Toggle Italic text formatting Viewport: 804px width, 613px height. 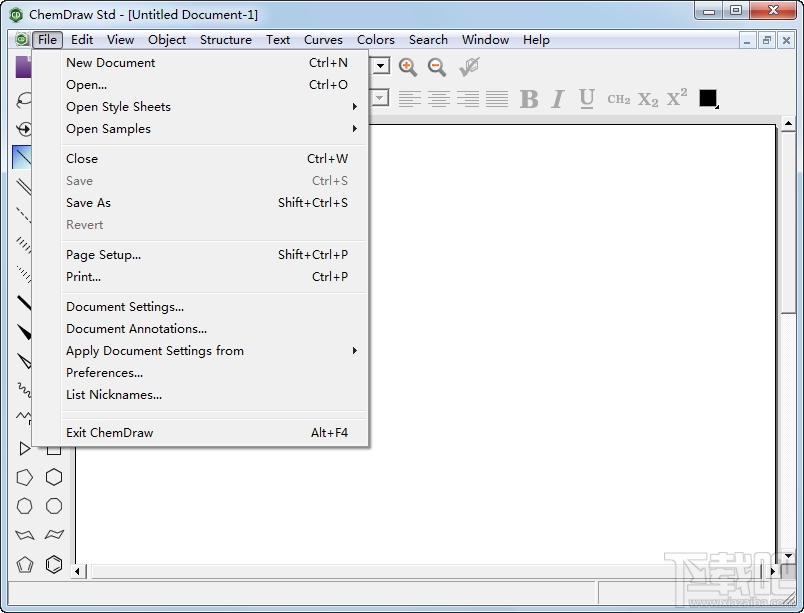(558, 99)
